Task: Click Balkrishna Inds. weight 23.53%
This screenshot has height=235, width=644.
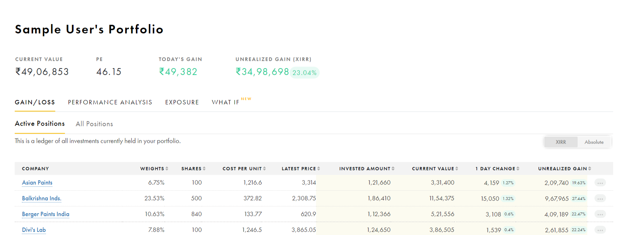Action: [154, 198]
